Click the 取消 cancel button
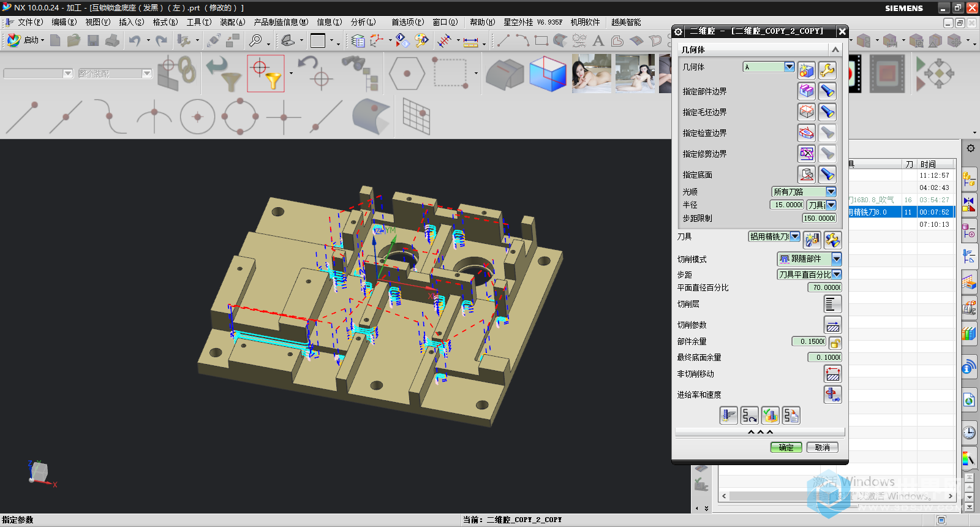 click(822, 447)
